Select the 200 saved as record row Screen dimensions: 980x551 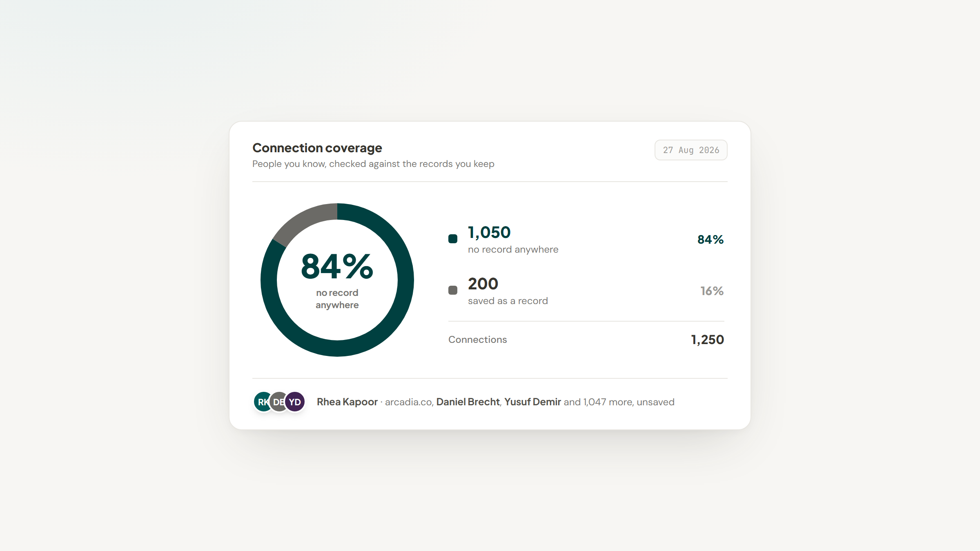(x=586, y=291)
